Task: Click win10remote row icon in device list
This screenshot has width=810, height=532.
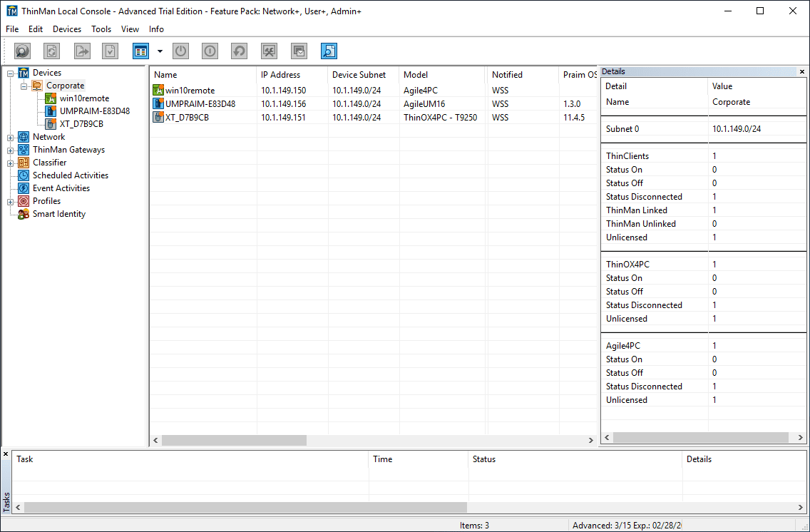Action: click(158, 91)
